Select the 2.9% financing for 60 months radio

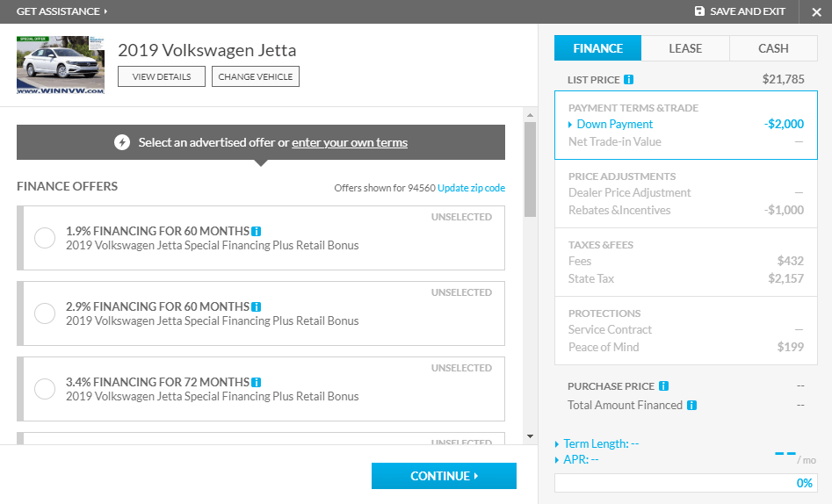tap(45, 313)
